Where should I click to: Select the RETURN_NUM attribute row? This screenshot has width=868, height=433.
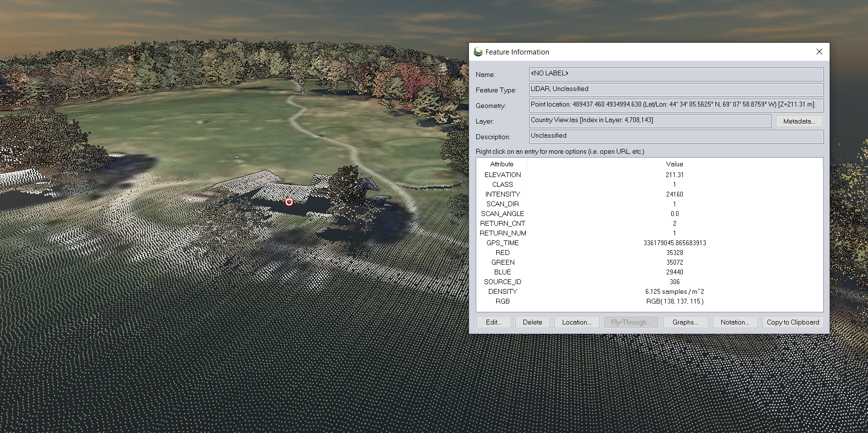[649, 233]
